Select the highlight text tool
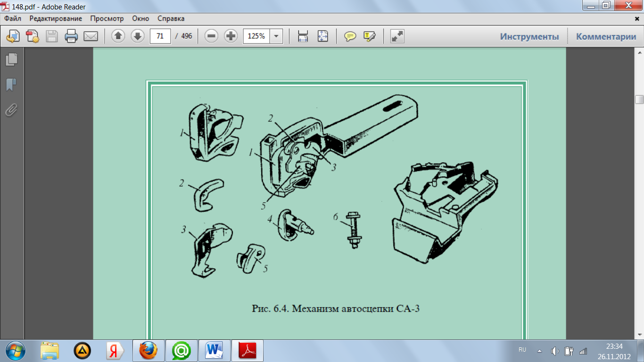The height and width of the screenshot is (362, 644). coord(369,36)
